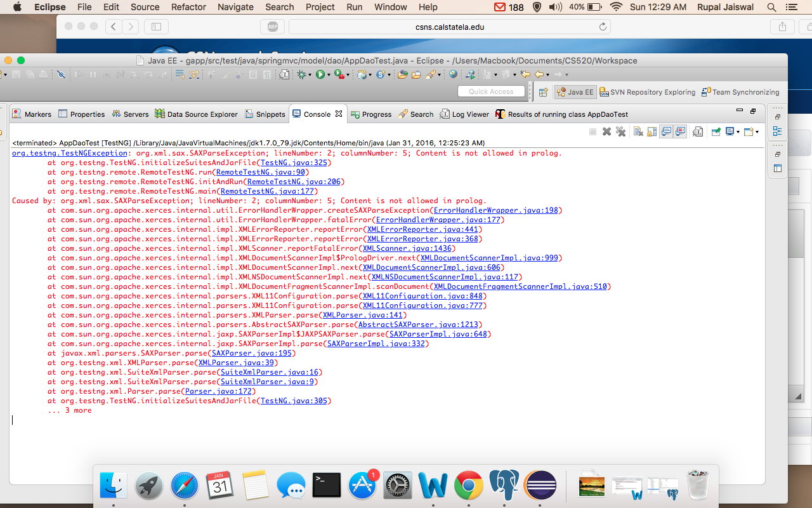Image resolution: width=812 pixels, height=508 pixels.
Task: Open the Refactor menu
Action: pos(188,7)
